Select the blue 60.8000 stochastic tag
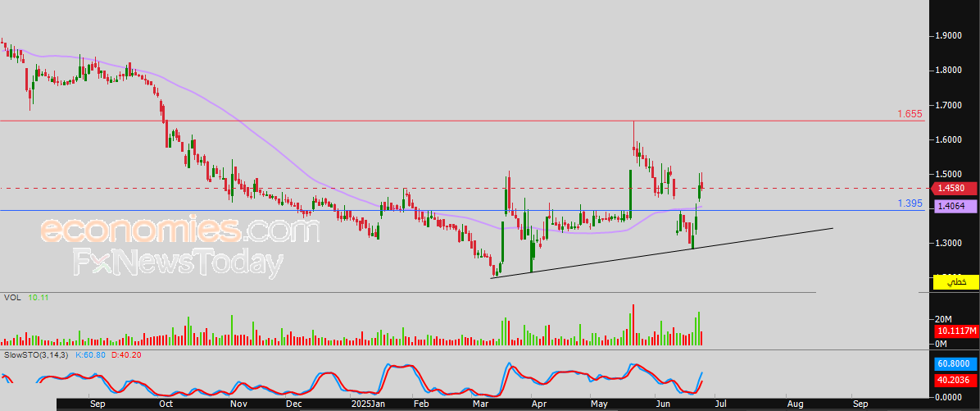 point(955,363)
